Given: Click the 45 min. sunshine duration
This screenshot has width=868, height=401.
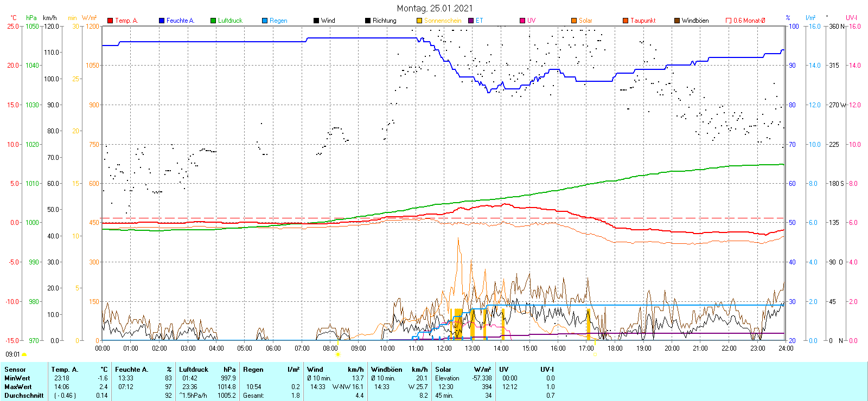Looking at the screenshot, I should pyautogui.click(x=444, y=396).
